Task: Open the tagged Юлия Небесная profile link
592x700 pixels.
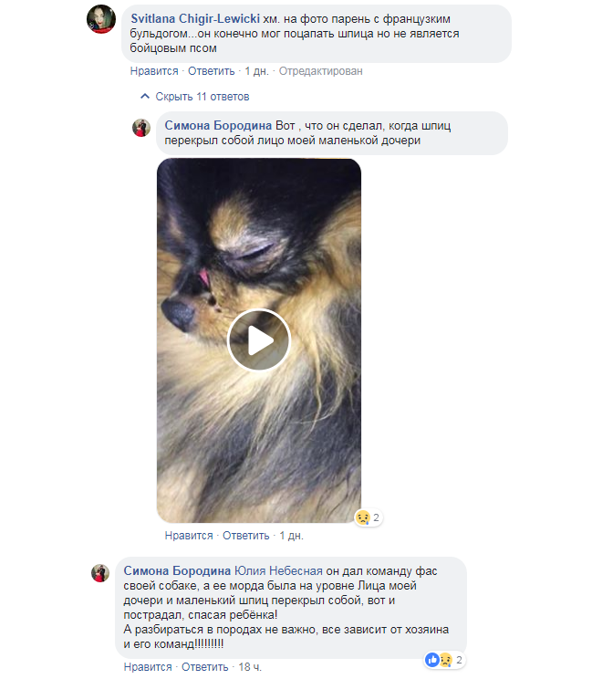Action: coord(278,570)
